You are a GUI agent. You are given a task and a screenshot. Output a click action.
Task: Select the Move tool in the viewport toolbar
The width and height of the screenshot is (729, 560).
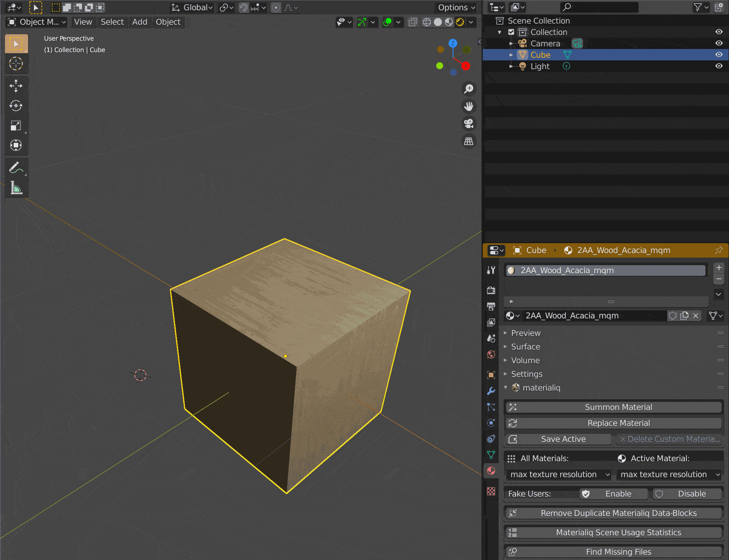pyautogui.click(x=16, y=86)
